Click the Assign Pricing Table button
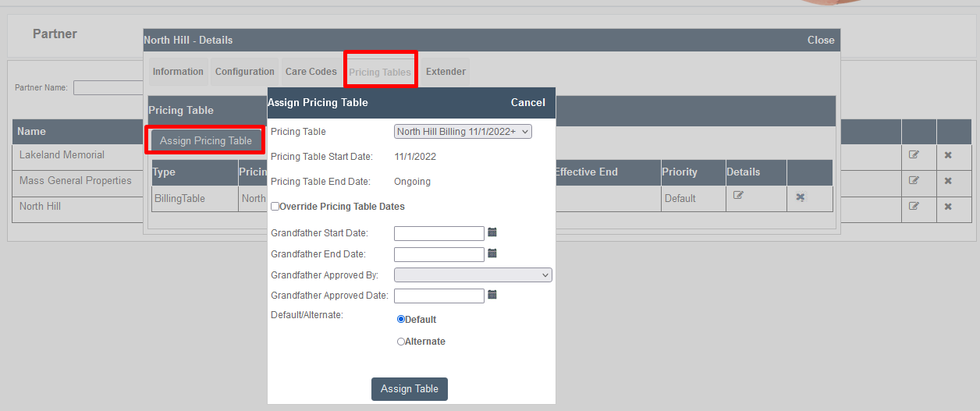980x411 pixels. click(206, 140)
